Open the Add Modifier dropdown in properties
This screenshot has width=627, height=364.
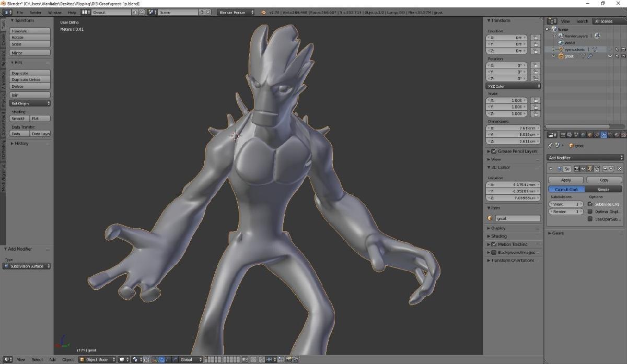click(585, 158)
